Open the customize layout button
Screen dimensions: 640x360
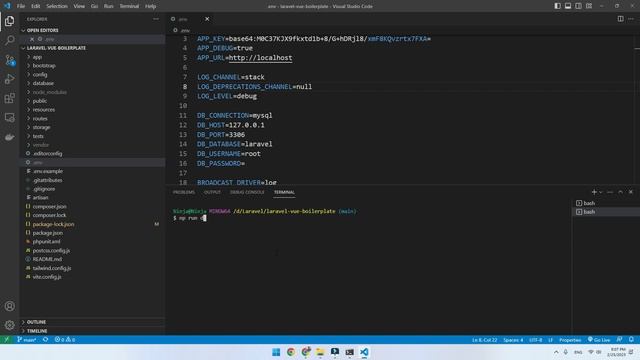589,6
